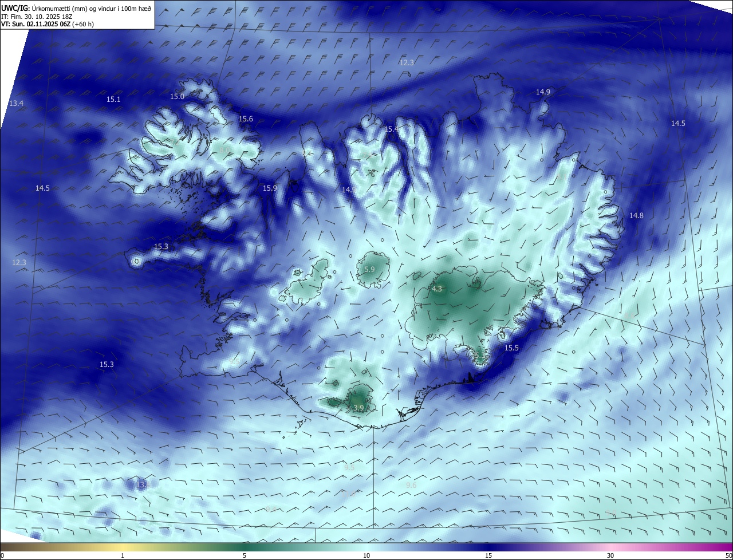
Task: Click the 50 tick on the color scale
Action: pyautogui.click(x=728, y=556)
